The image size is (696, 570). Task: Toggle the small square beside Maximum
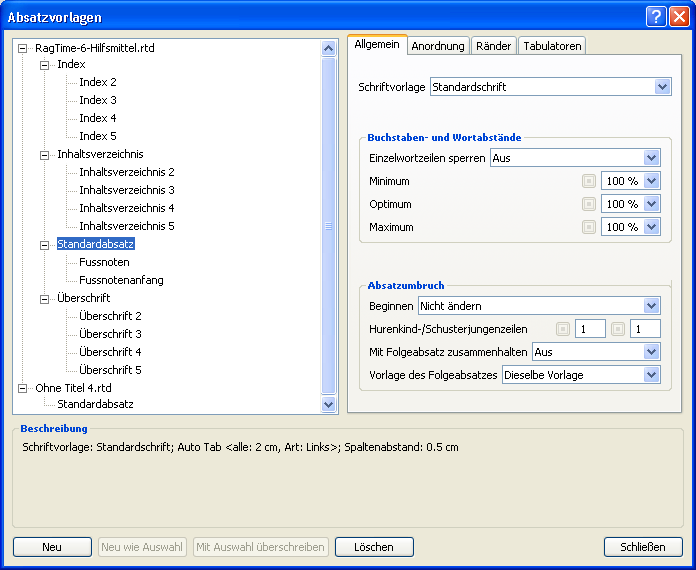(x=589, y=227)
